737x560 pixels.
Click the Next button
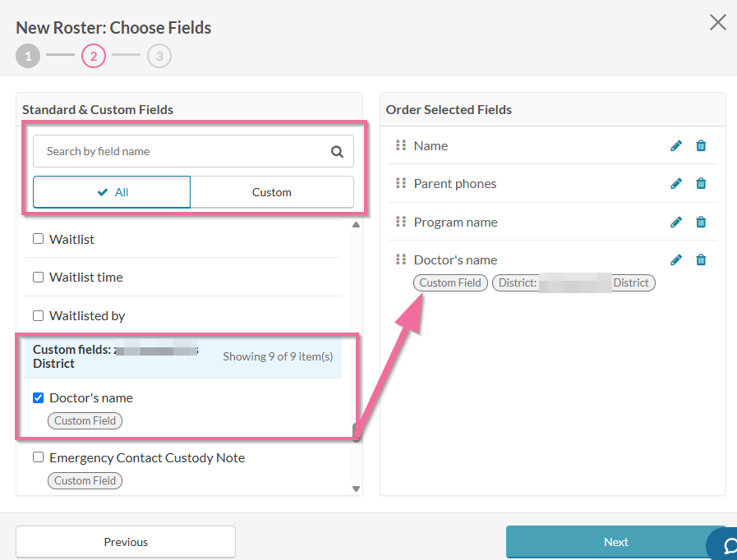pos(615,542)
